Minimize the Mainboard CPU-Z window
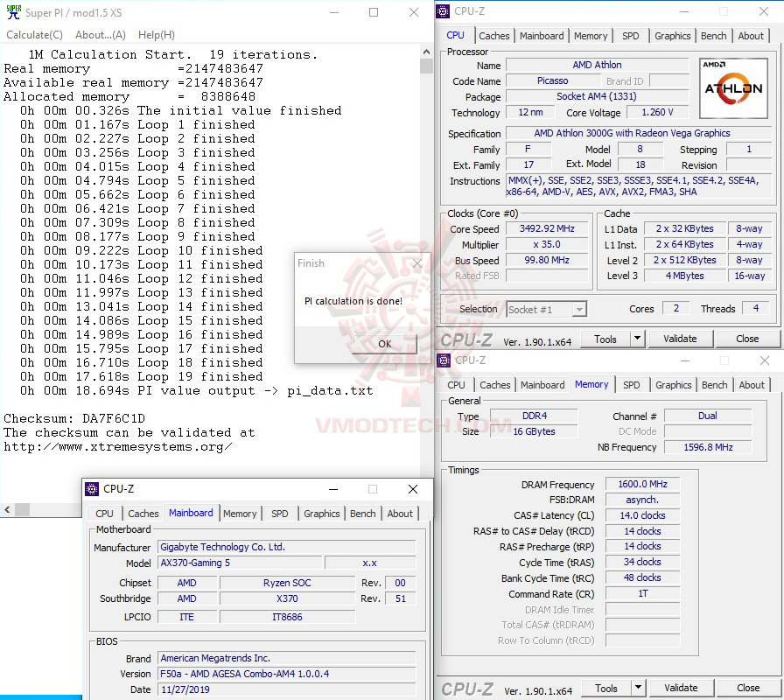Screen dimensions: 784x700 333,489
